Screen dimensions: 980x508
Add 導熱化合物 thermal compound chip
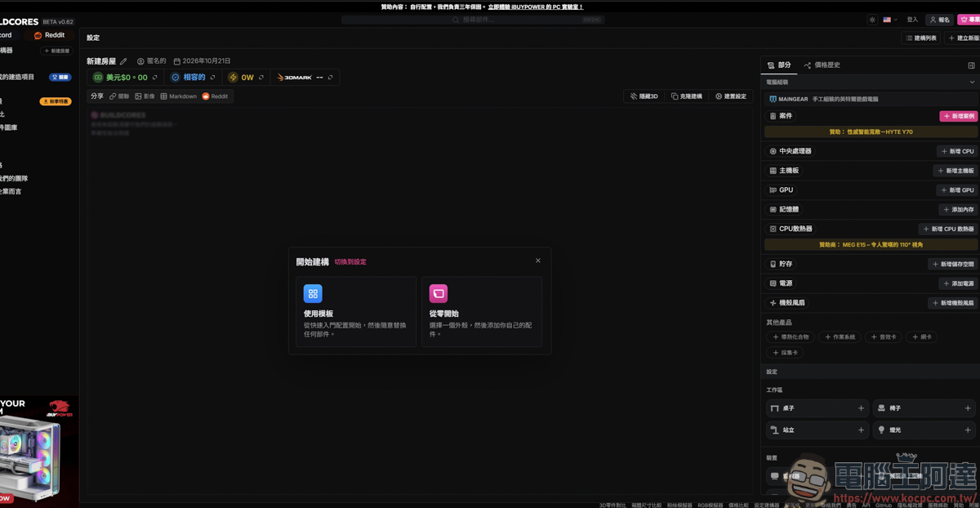click(x=791, y=336)
